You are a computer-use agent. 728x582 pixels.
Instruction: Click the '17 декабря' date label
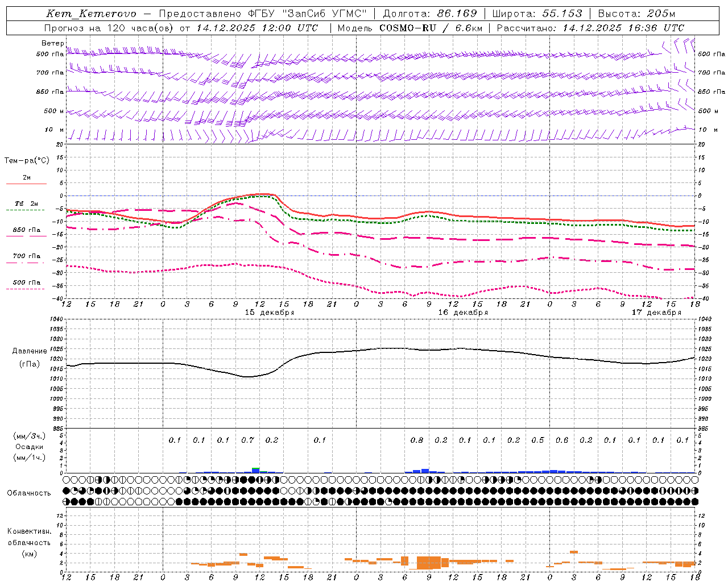pyautogui.click(x=656, y=313)
